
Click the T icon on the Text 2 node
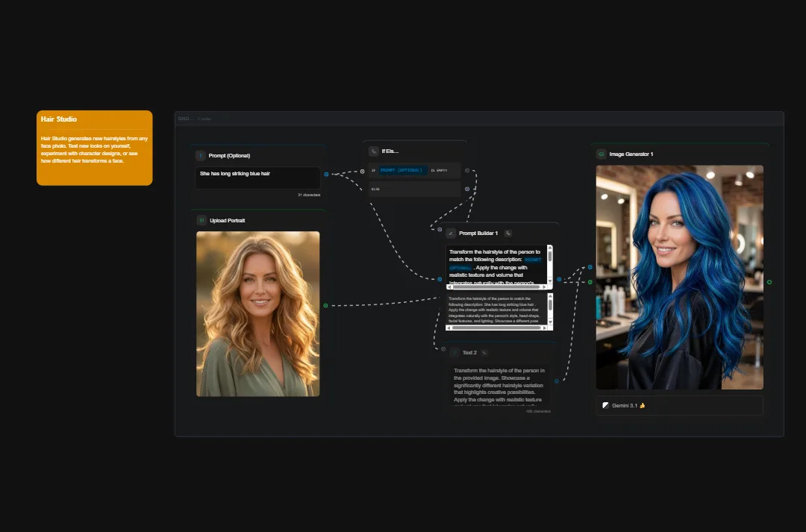pos(454,352)
